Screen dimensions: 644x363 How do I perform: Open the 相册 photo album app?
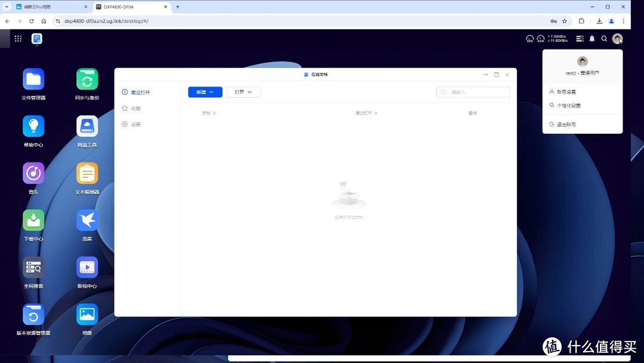86,313
